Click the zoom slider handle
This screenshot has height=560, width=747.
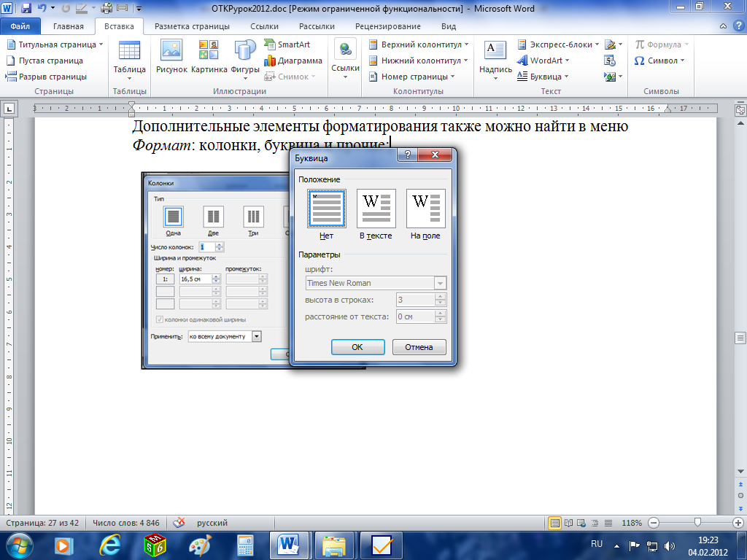coord(697,523)
